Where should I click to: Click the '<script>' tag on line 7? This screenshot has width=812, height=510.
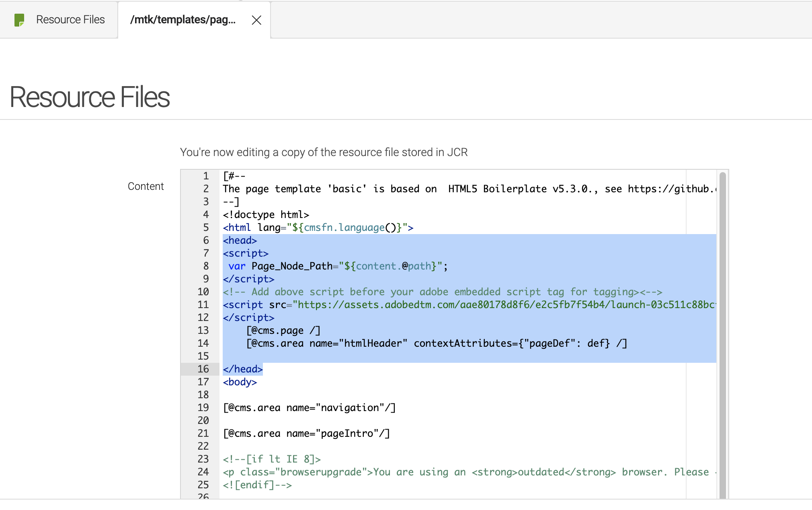246,253
